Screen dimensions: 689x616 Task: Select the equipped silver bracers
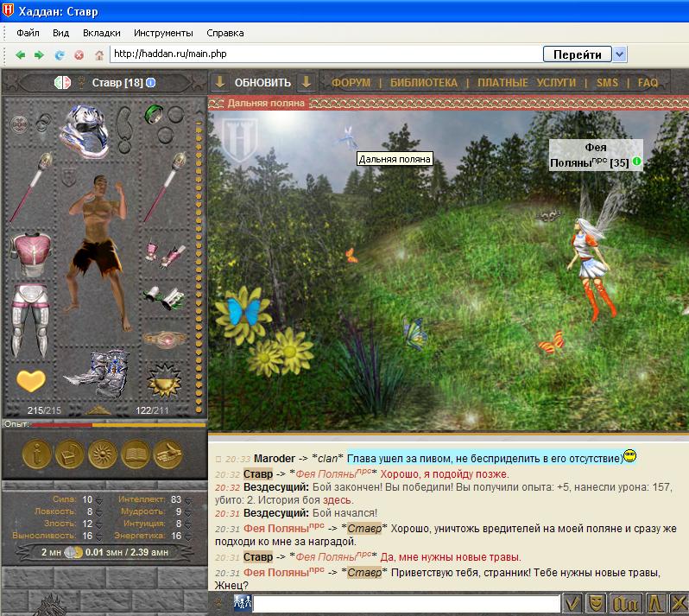(x=165, y=299)
